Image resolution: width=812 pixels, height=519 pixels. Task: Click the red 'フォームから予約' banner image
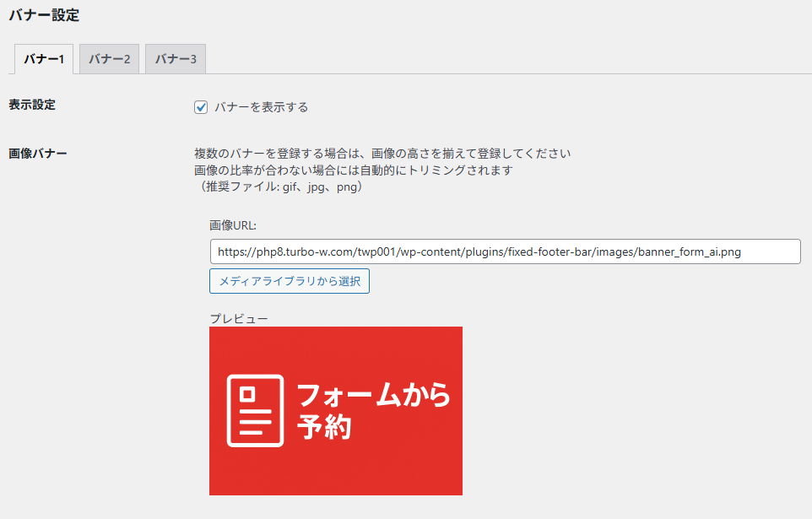336,411
